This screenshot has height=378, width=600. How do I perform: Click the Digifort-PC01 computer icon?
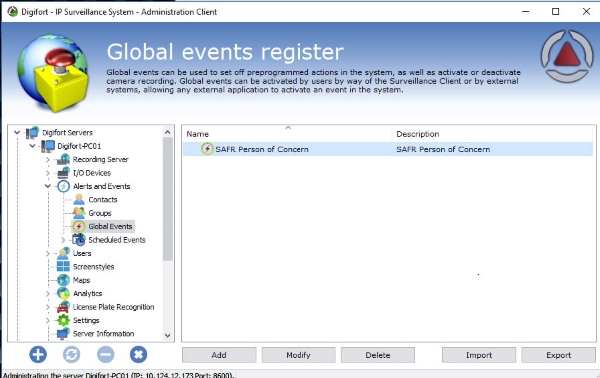(x=48, y=146)
